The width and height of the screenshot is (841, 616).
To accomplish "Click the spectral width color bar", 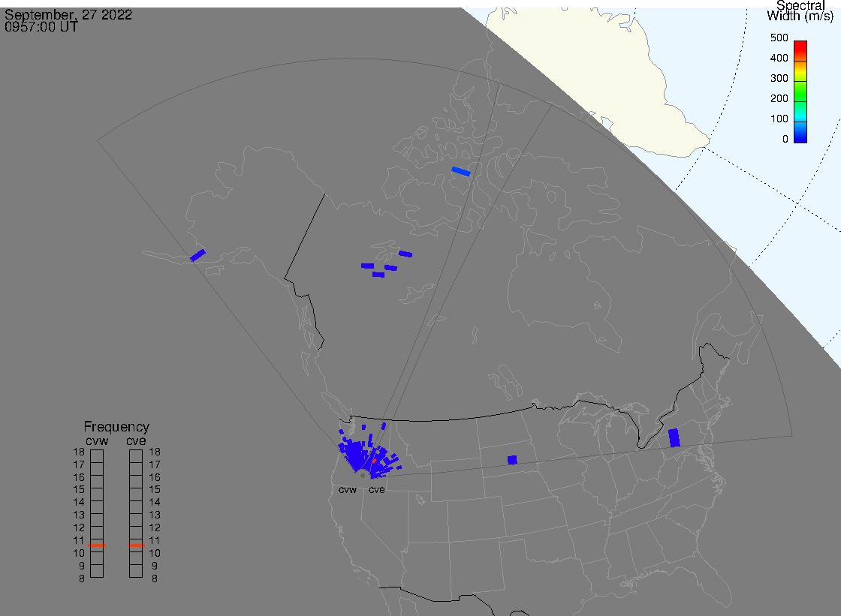I will (x=800, y=92).
